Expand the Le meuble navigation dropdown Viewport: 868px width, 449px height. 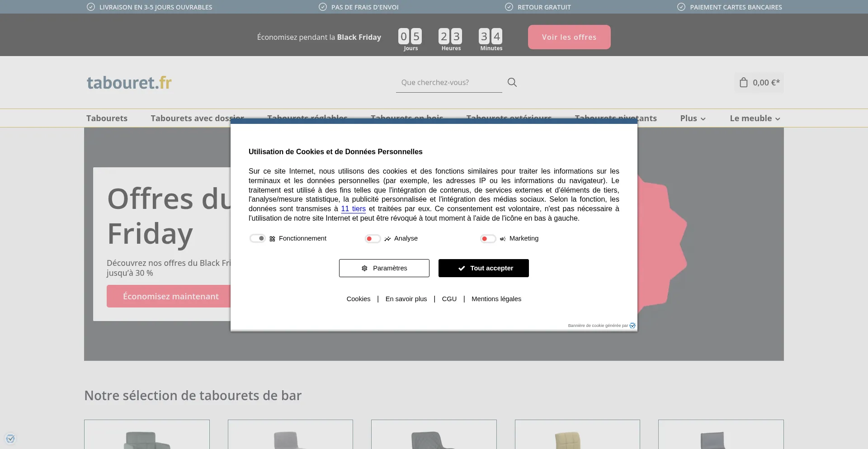pos(755,118)
